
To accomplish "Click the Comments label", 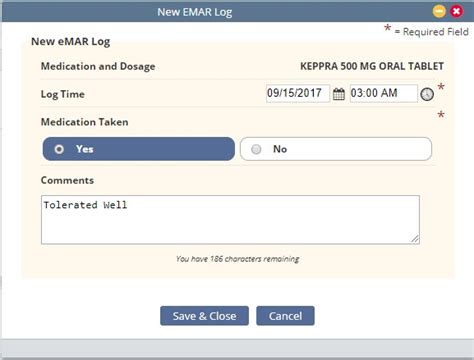I will 67,180.
